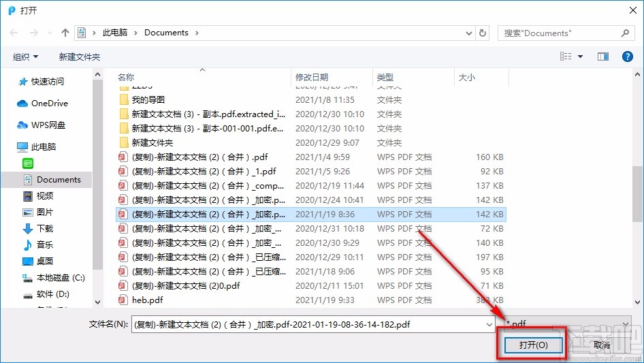Click the forward navigation arrow
The height and width of the screenshot is (363, 644).
33,33
